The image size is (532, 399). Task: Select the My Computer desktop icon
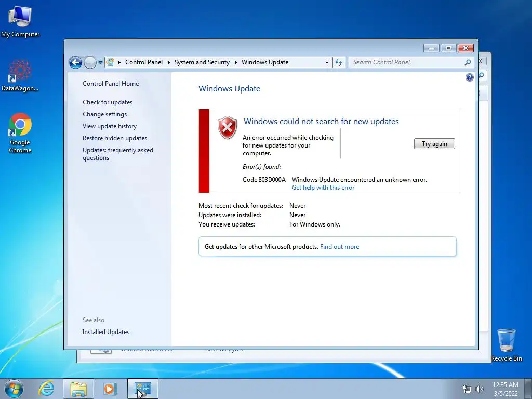click(20, 21)
